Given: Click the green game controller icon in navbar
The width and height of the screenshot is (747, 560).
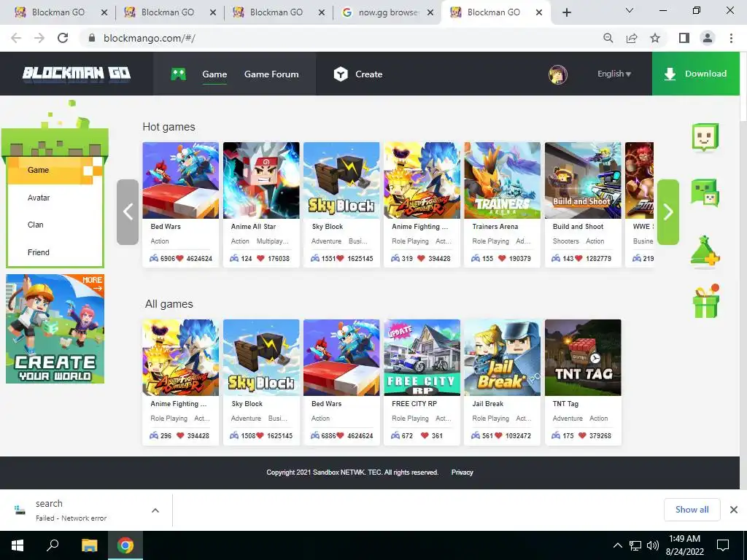Looking at the screenshot, I should point(179,74).
